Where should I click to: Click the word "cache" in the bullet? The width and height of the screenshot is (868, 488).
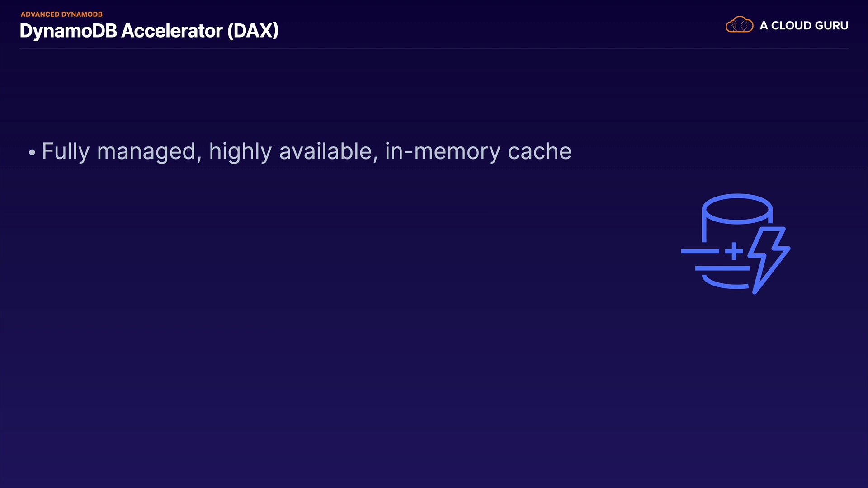tap(539, 151)
